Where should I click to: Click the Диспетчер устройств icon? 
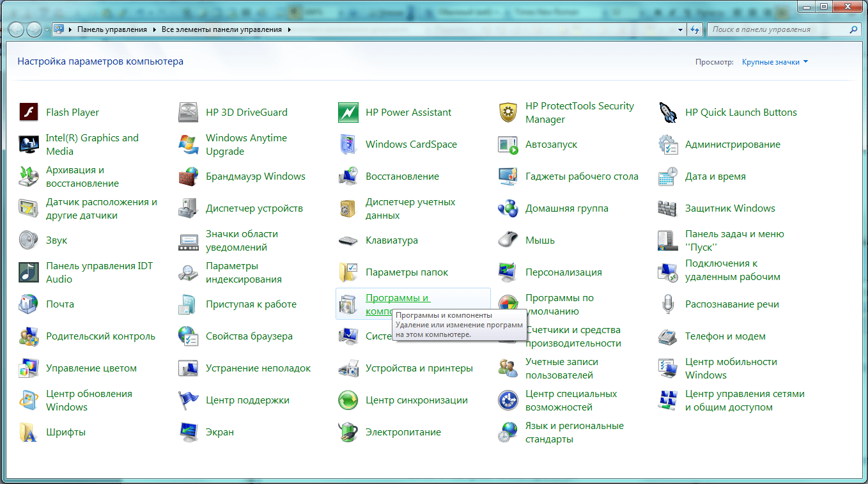[x=189, y=208]
